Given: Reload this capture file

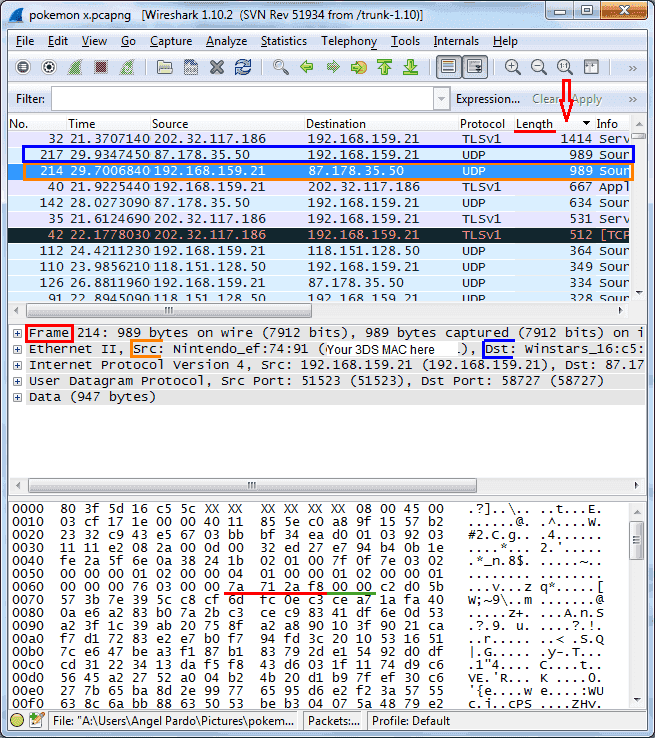Looking at the screenshot, I should (243, 67).
